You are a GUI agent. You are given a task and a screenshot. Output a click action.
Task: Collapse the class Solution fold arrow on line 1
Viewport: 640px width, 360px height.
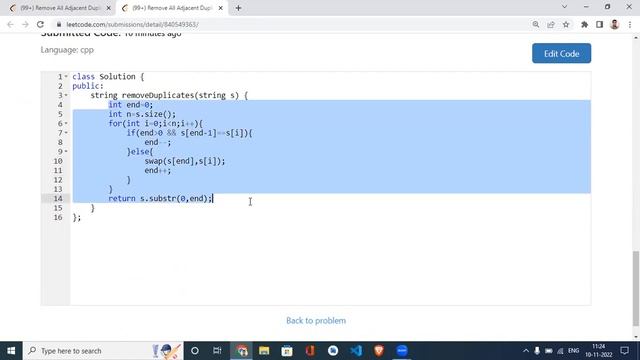66,76
